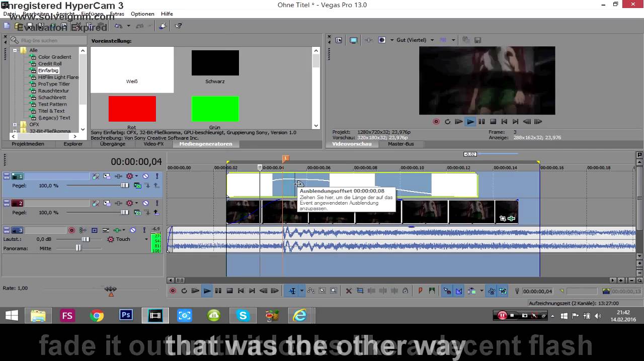Open edit tool dropdown arrow in timeline toolbar

pyautogui.click(x=301, y=291)
